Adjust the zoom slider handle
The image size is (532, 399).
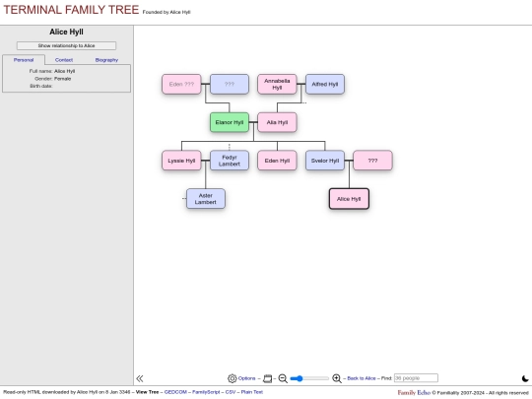(299, 378)
